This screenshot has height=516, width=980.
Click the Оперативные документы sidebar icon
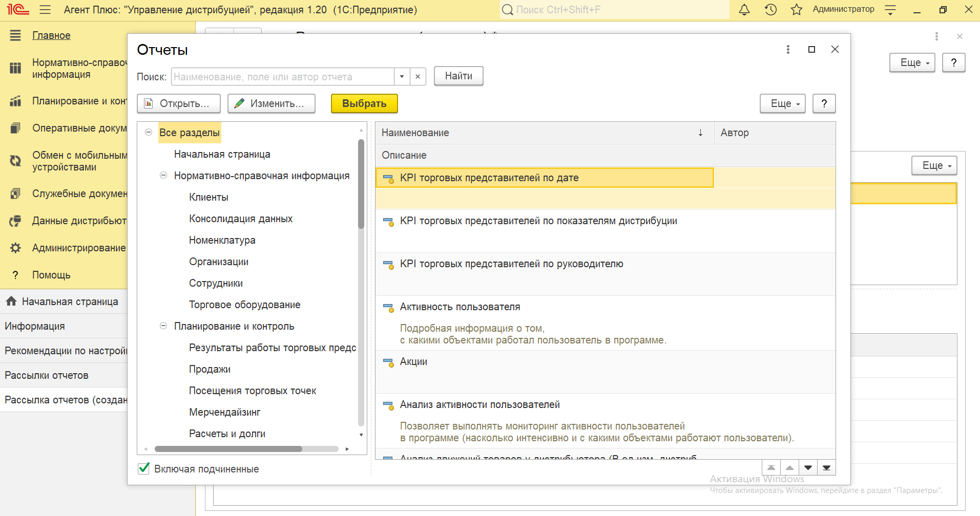(x=15, y=128)
